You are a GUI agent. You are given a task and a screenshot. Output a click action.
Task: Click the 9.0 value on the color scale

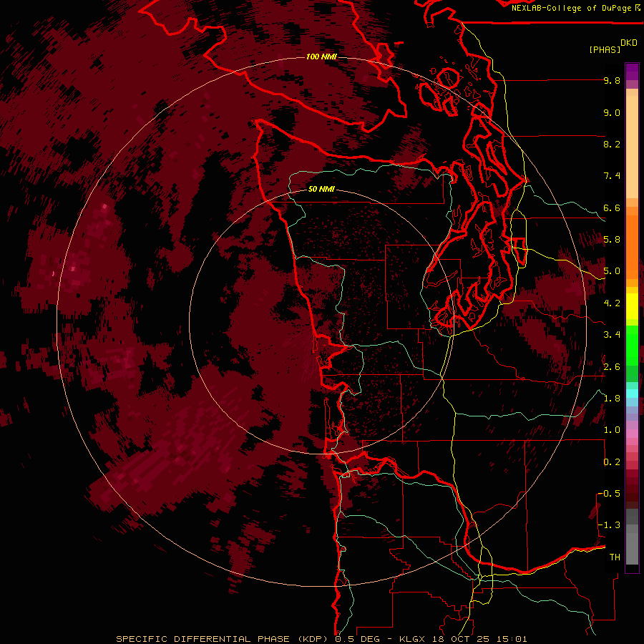612,112
